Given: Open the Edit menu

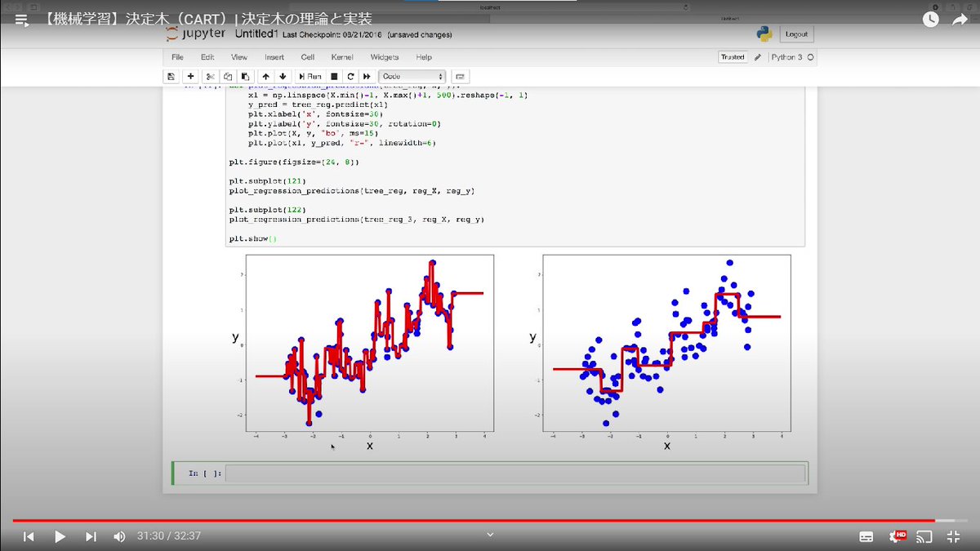Looking at the screenshot, I should 207,57.
